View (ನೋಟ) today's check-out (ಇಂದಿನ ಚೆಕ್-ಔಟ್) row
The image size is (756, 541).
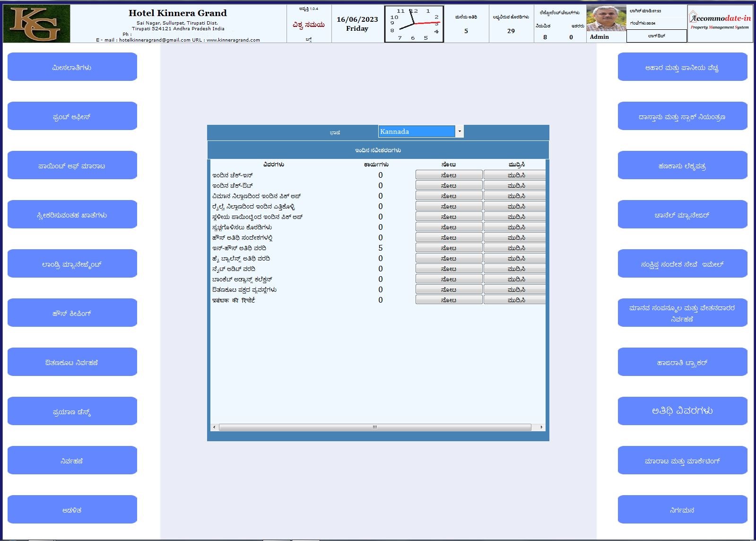pyautogui.click(x=449, y=185)
